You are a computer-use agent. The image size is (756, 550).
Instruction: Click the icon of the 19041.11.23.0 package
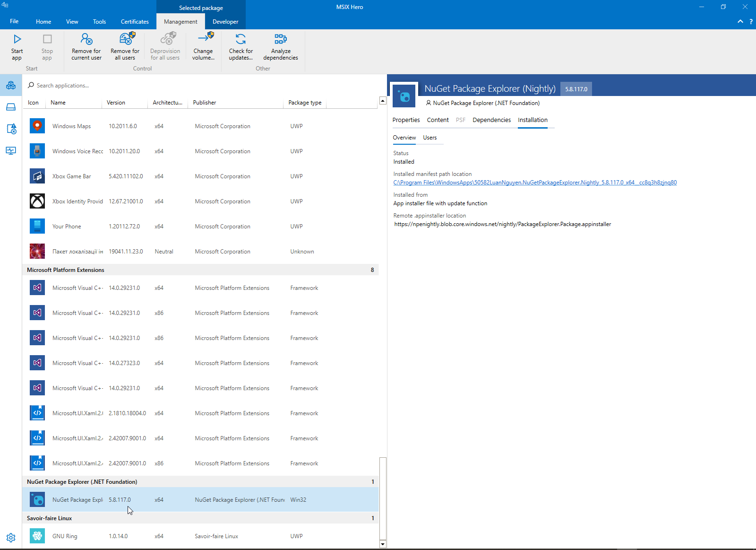click(x=37, y=251)
